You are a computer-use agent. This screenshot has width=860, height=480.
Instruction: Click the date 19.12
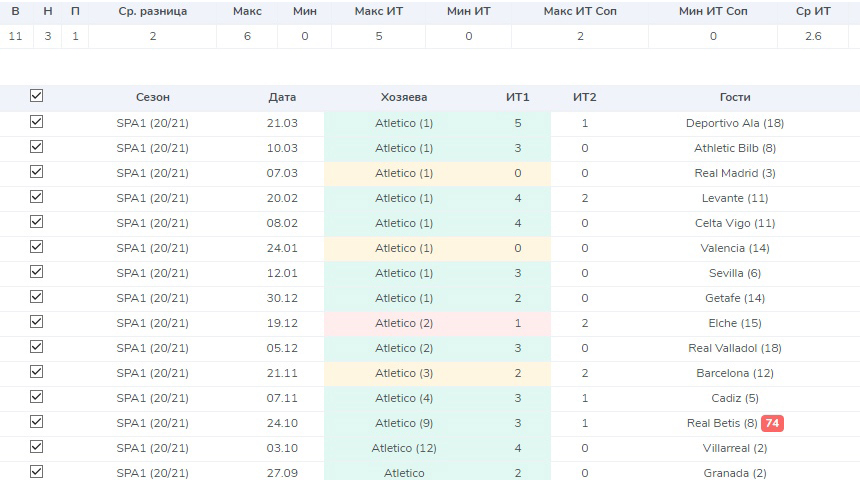point(282,323)
